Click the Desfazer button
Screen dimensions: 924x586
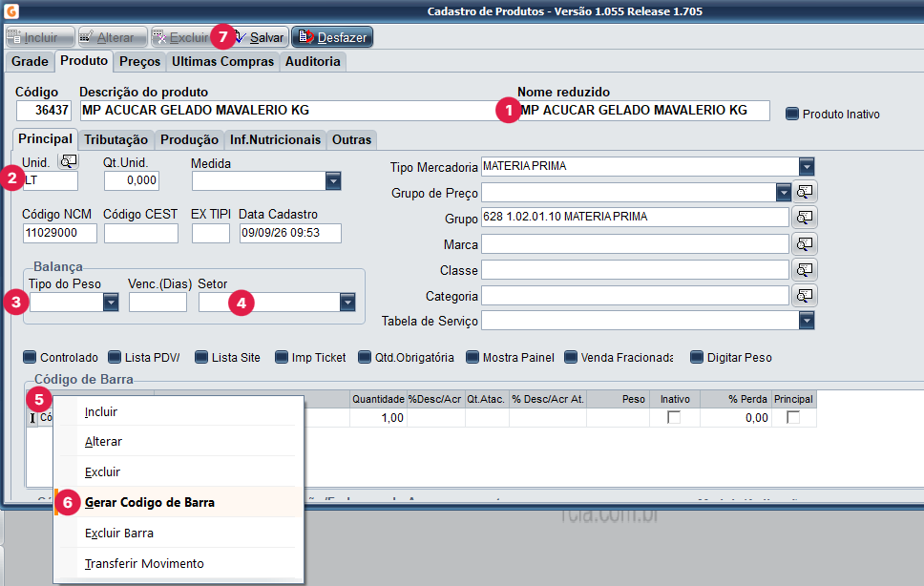pyautogui.click(x=332, y=37)
